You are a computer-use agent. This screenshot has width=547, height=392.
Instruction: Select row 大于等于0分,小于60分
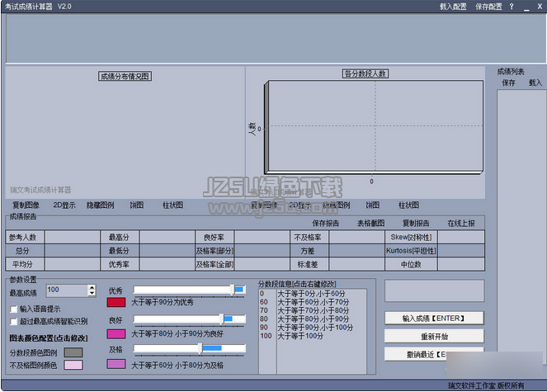311,294
